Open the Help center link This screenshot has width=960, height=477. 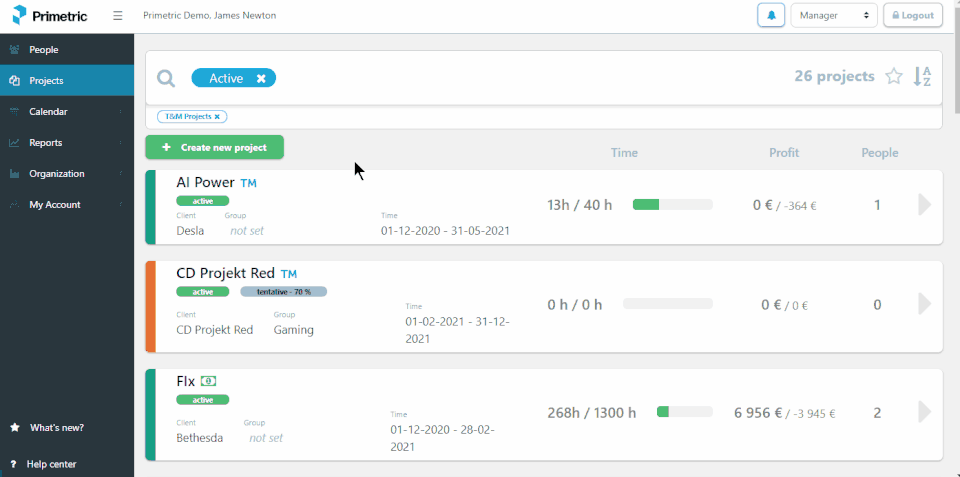pos(51,464)
